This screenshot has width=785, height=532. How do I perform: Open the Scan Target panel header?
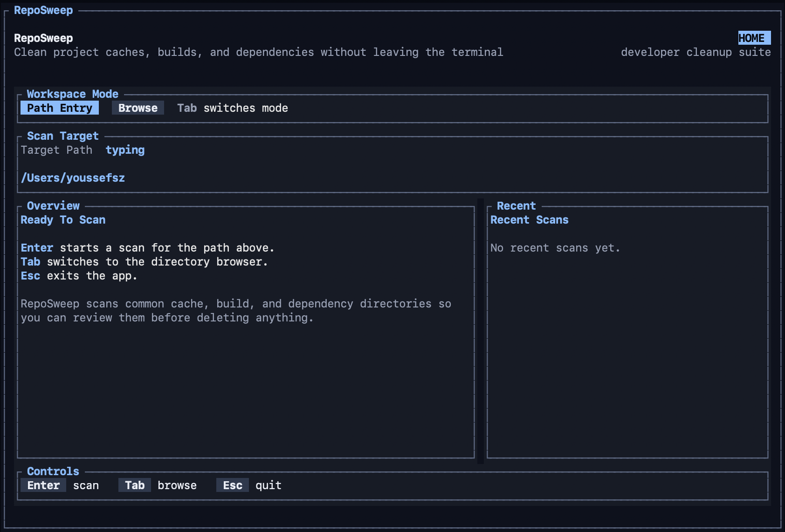[x=62, y=136]
